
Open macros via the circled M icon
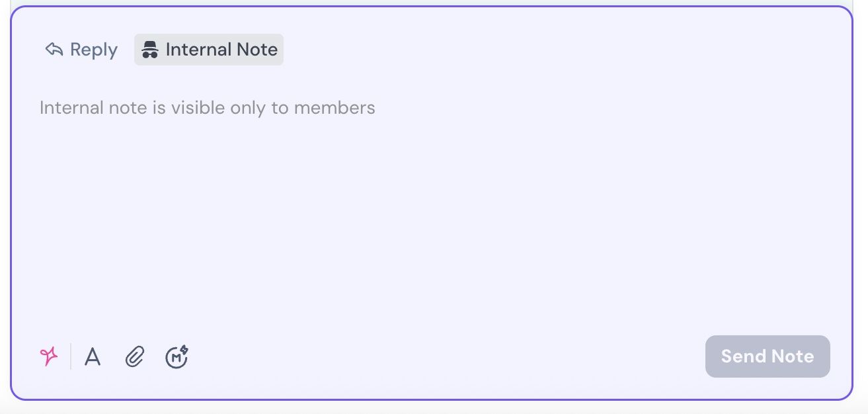click(x=177, y=357)
